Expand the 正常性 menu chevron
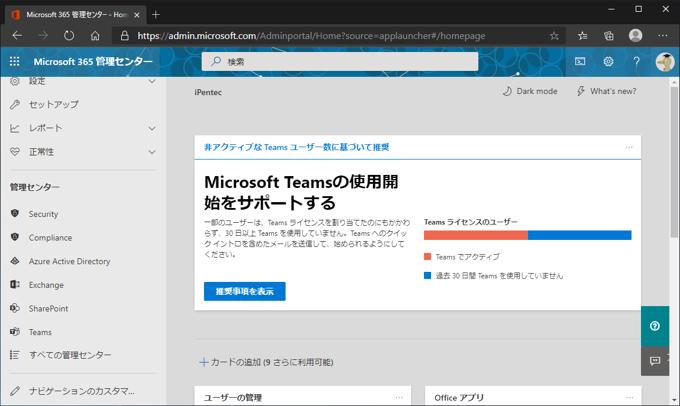Screen dimensions: 680x406 click(x=152, y=152)
